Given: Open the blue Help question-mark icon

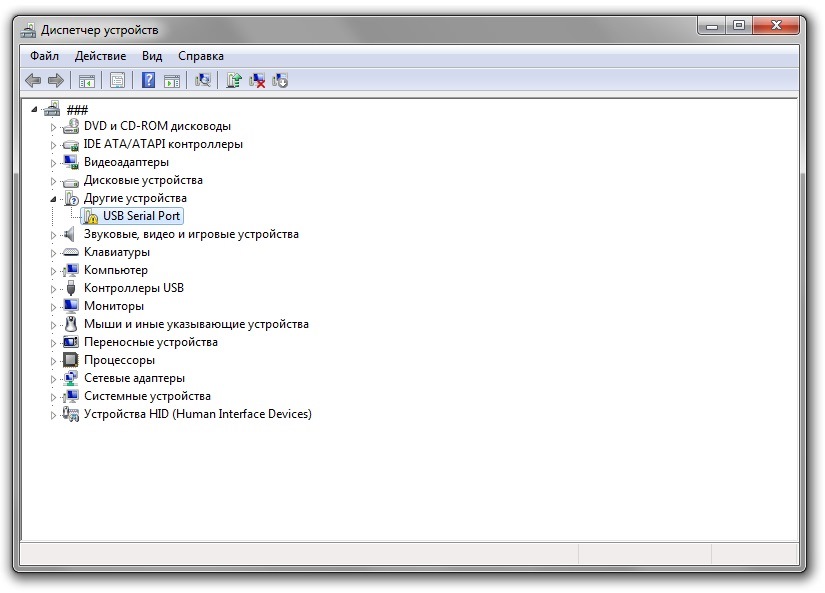Looking at the screenshot, I should (x=148, y=81).
